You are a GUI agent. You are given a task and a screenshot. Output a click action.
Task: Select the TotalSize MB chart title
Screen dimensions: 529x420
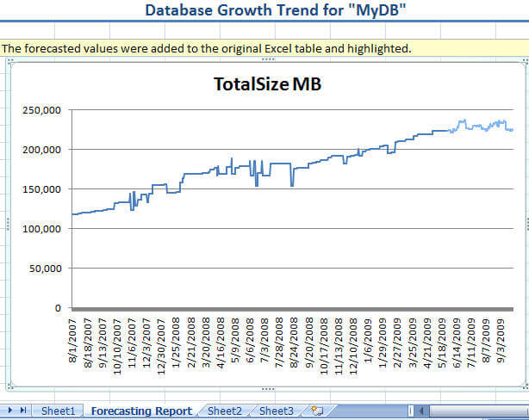coord(268,84)
